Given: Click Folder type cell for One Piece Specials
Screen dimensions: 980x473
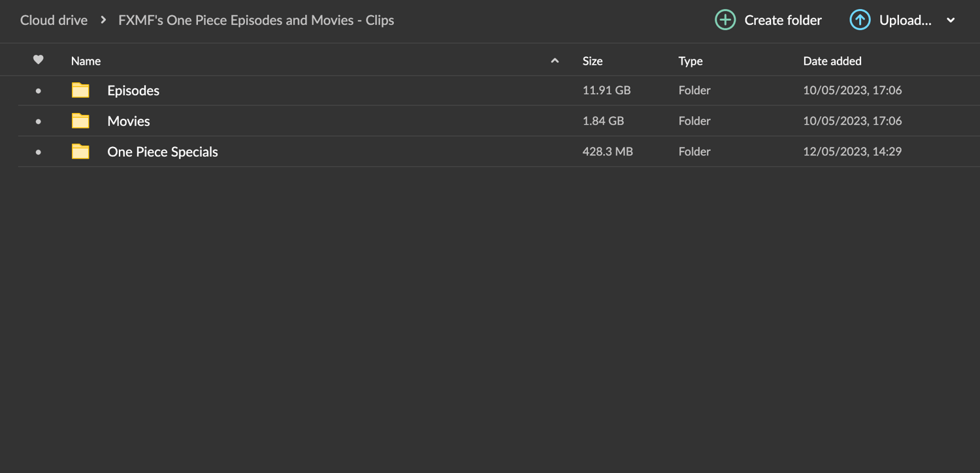Looking at the screenshot, I should 694,152.
